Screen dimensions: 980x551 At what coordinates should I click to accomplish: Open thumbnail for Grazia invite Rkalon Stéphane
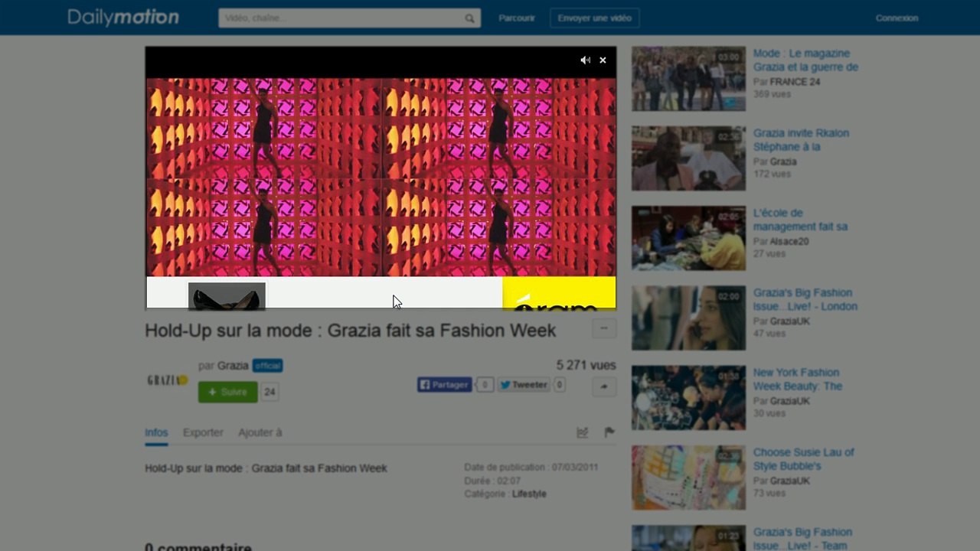tap(688, 158)
